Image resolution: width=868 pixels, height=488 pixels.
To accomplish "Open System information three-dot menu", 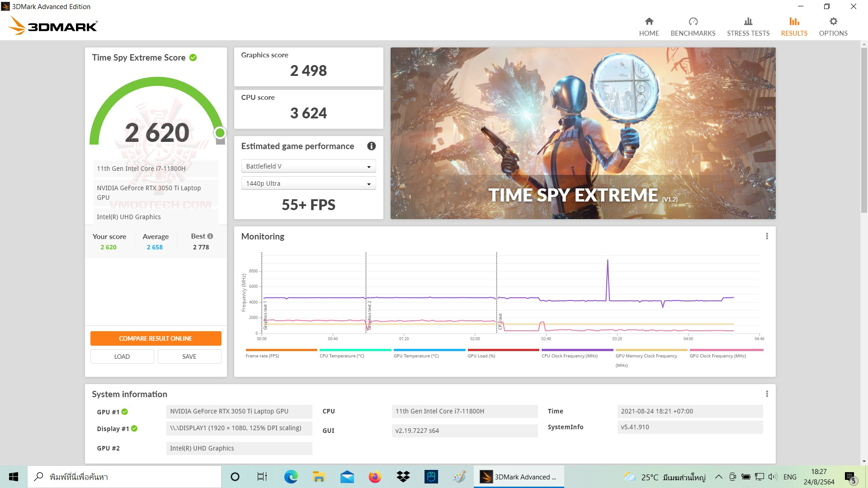I will coord(767,394).
